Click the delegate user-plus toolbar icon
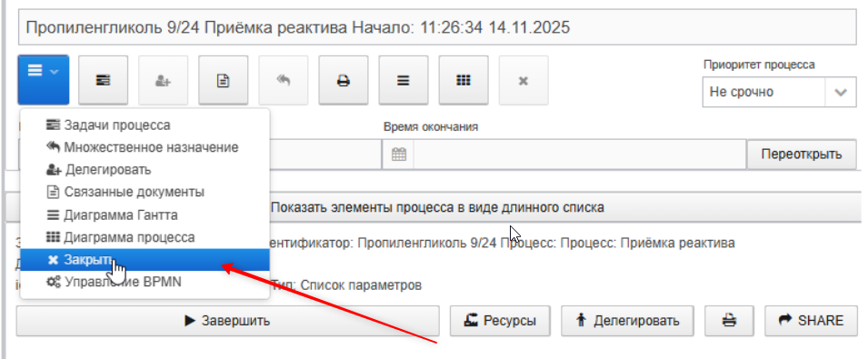The width and height of the screenshot is (868, 359). pyautogui.click(x=163, y=80)
